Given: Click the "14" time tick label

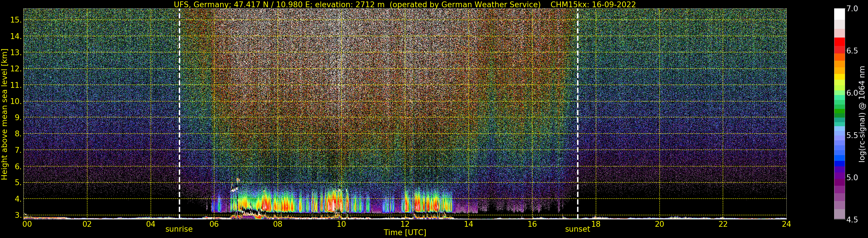Looking at the screenshot, I should 468,224.
